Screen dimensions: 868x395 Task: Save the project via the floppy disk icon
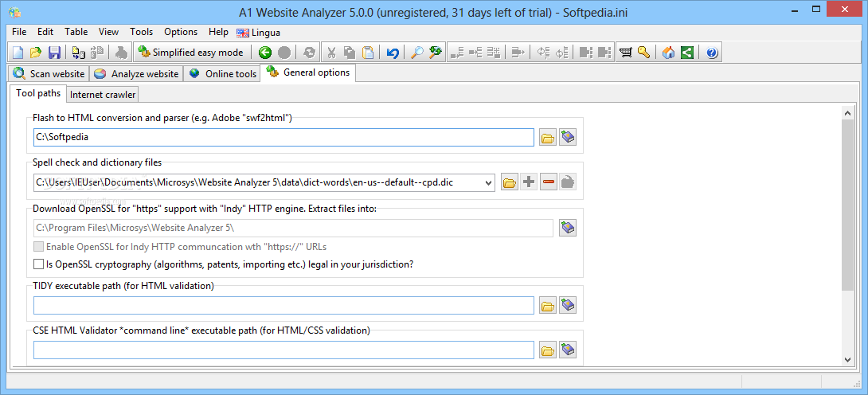click(54, 53)
